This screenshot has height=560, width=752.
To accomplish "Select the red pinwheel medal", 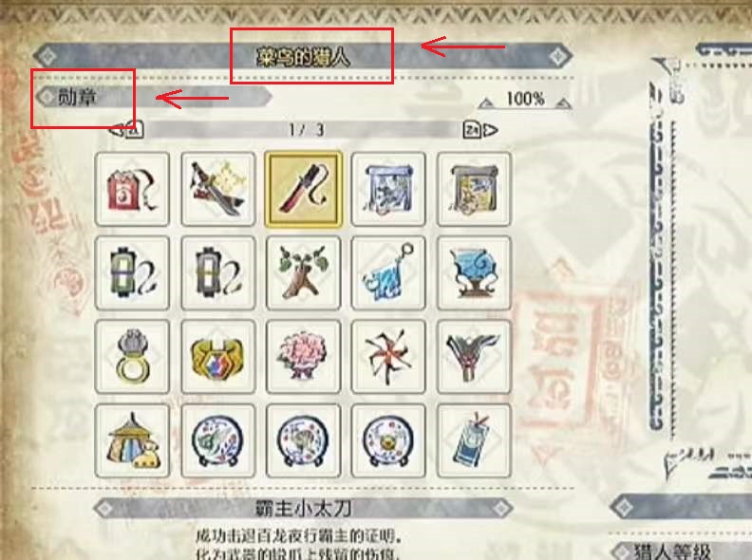I will (388, 357).
